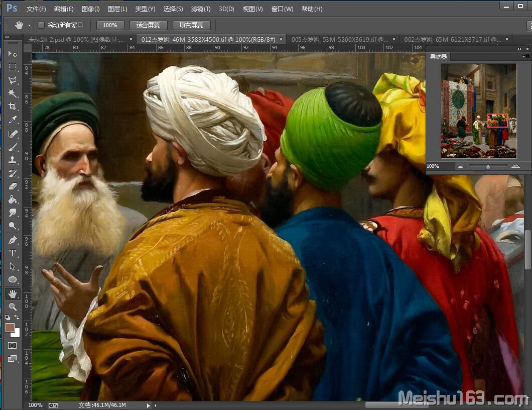
Task: Open the 视图(V) menu
Action: (x=253, y=9)
